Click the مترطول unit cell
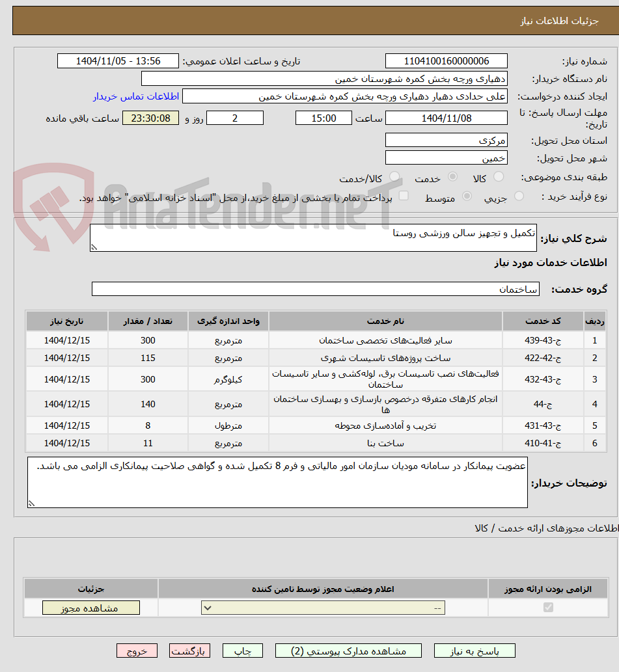The width and height of the screenshot is (619, 672). [x=228, y=425]
